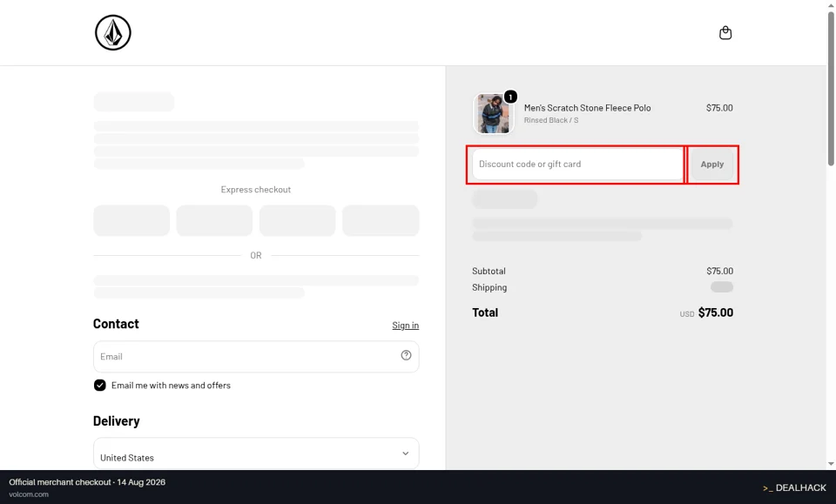Screen dimensions: 836x504
Task: Click the volcom.com footer text
Action: coord(29,494)
